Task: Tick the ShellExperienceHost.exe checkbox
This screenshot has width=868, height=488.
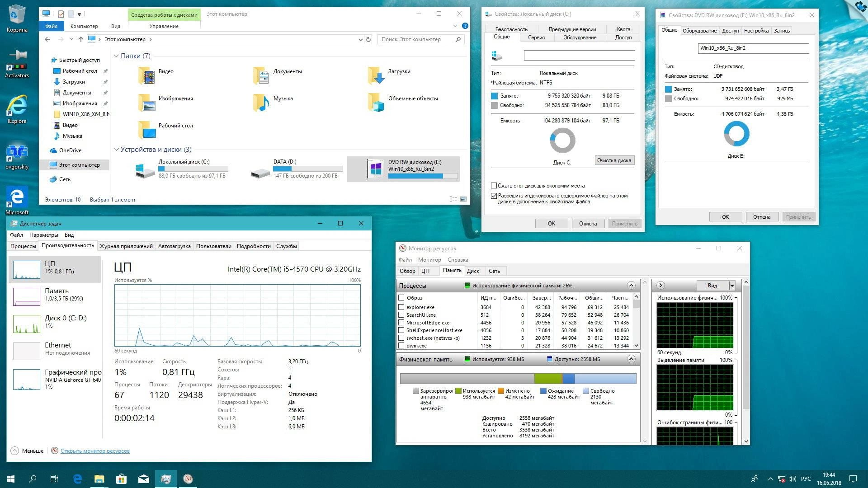Action: pyautogui.click(x=401, y=330)
